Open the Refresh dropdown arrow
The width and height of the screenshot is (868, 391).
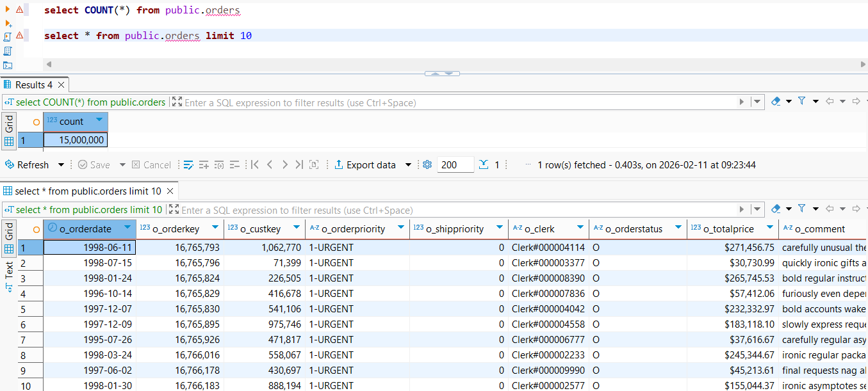tap(61, 164)
